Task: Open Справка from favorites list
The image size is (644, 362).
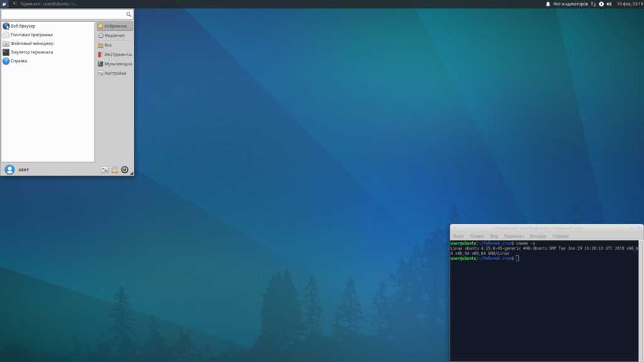Action: [x=48, y=61]
